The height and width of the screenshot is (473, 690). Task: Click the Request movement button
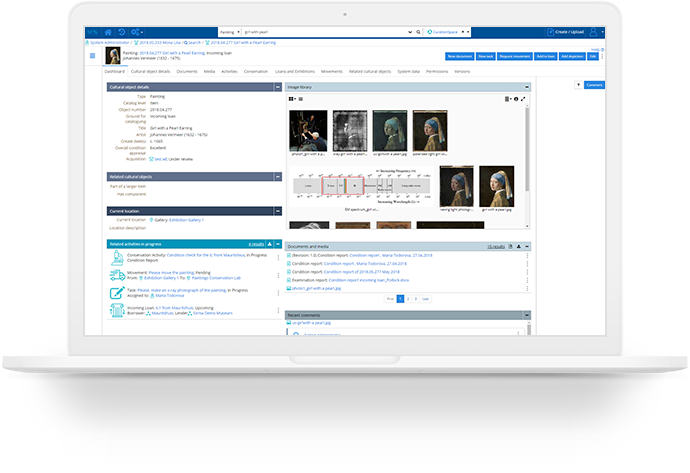(x=515, y=56)
